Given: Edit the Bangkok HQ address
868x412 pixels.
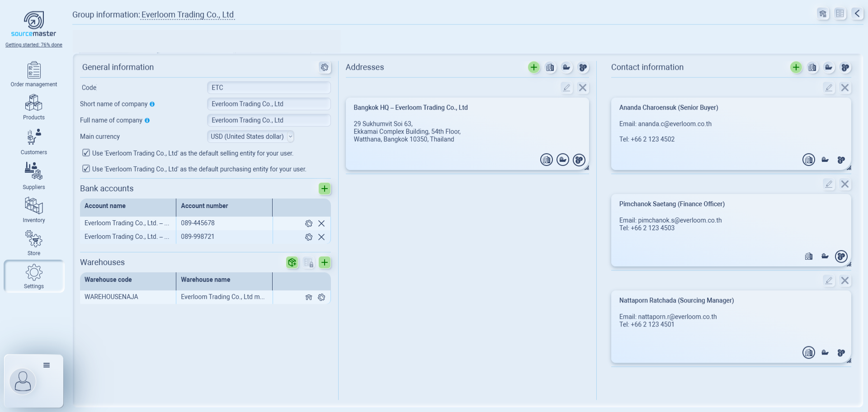Looking at the screenshot, I should click(x=566, y=88).
